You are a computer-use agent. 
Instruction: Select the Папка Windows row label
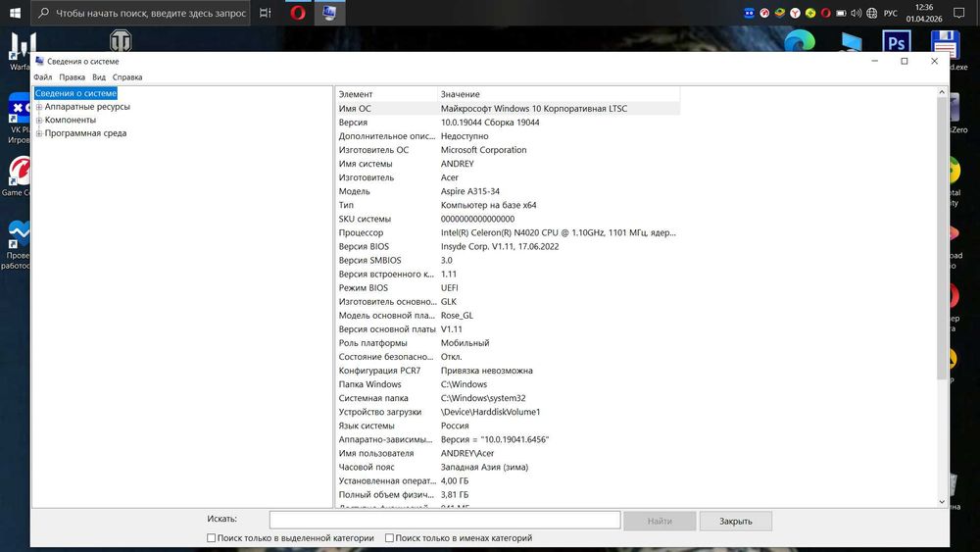[370, 384]
